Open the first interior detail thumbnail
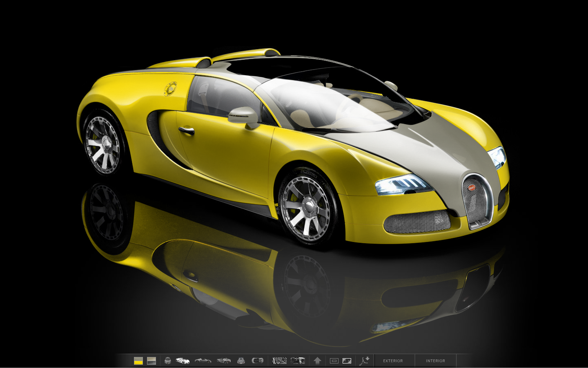This screenshot has height=368, width=588. tap(280, 361)
